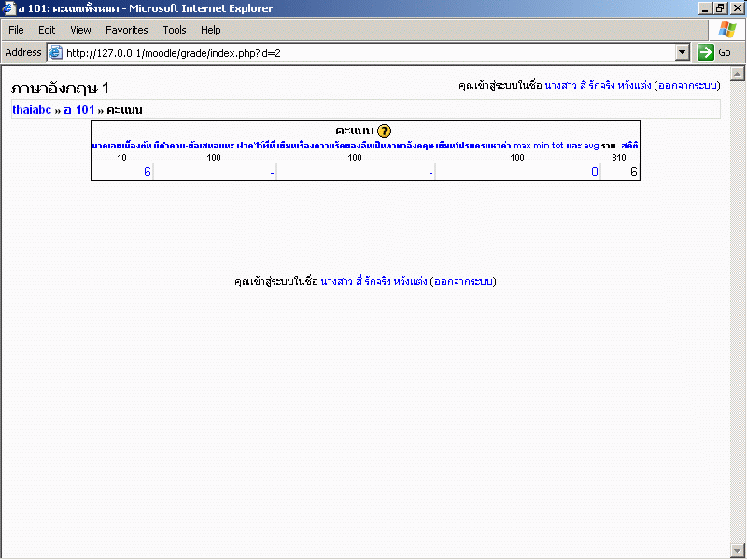Click the vertical scrollbar down arrow
This screenshot has width=747, height=560.
[x=737, y=552]
